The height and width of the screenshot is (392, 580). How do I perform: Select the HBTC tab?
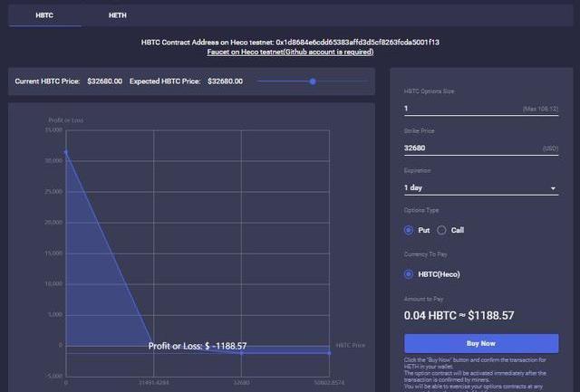tap(44, 15)
